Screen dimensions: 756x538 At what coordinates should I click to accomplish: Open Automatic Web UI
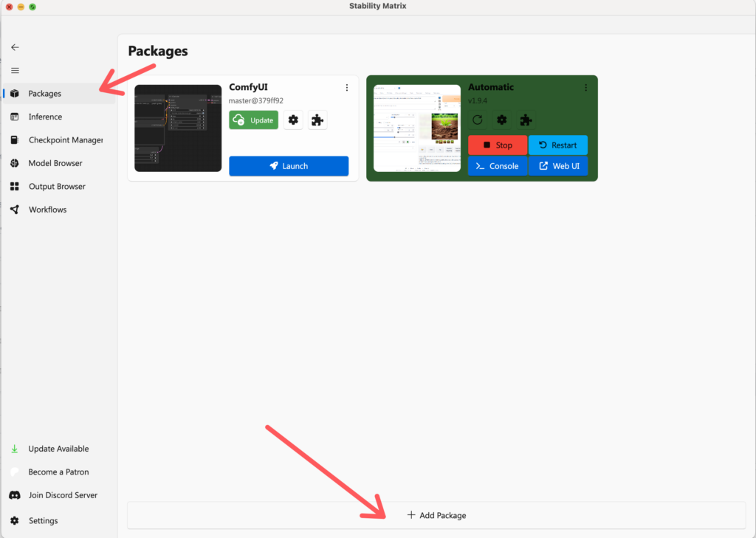(x=557, y=166)
